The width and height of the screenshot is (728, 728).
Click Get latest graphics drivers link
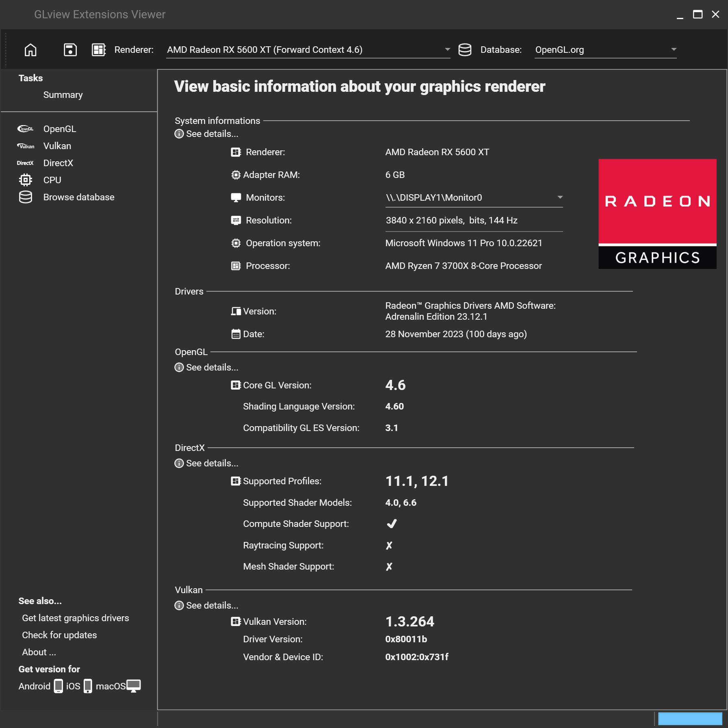76,618
